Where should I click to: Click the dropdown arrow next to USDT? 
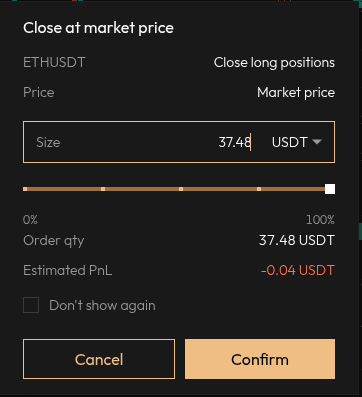(x=317, y=142)
